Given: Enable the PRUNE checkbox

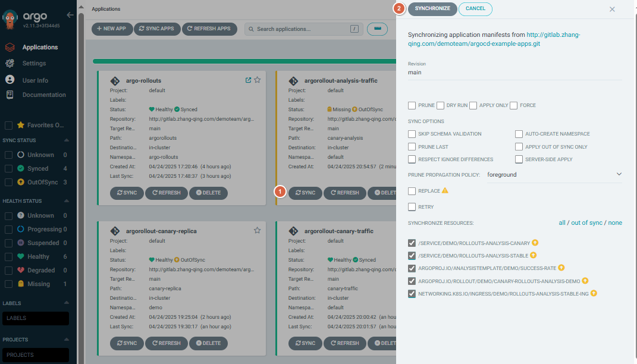Looking at the screenshot, I should click(412, 106).
